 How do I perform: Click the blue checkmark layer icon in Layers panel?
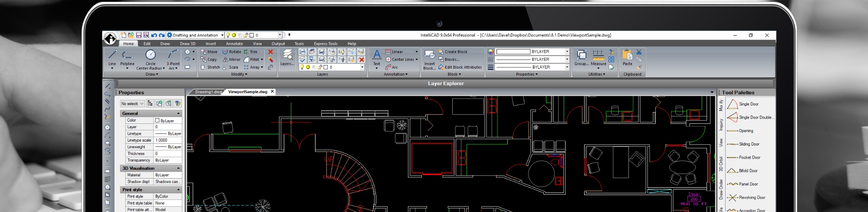click(302, 60)
